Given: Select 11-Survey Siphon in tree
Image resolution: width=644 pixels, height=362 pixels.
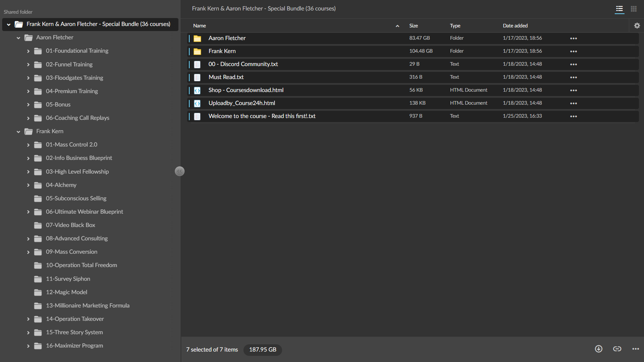Looking at the screenshot, I should click(68, 279).
